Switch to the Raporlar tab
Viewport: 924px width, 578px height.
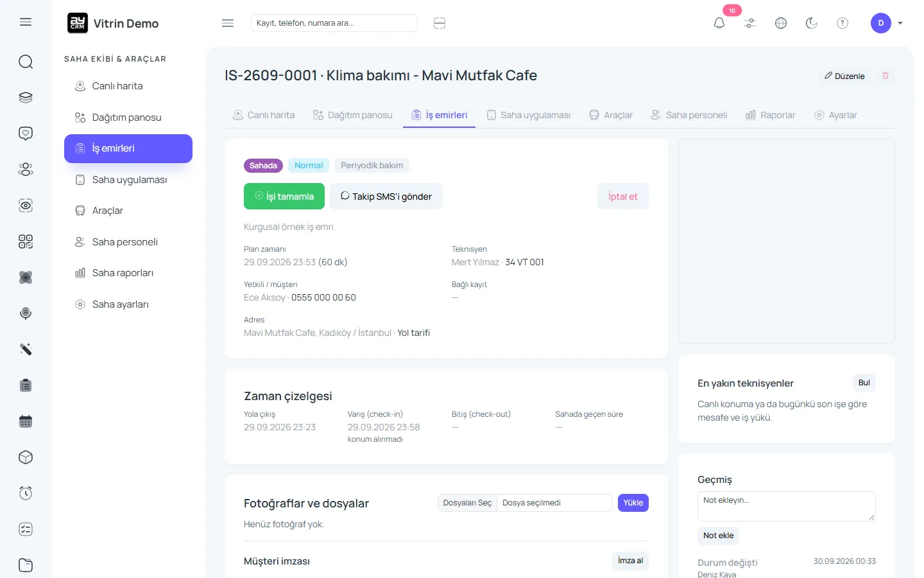pyautogui.click(x=771, y=115)
